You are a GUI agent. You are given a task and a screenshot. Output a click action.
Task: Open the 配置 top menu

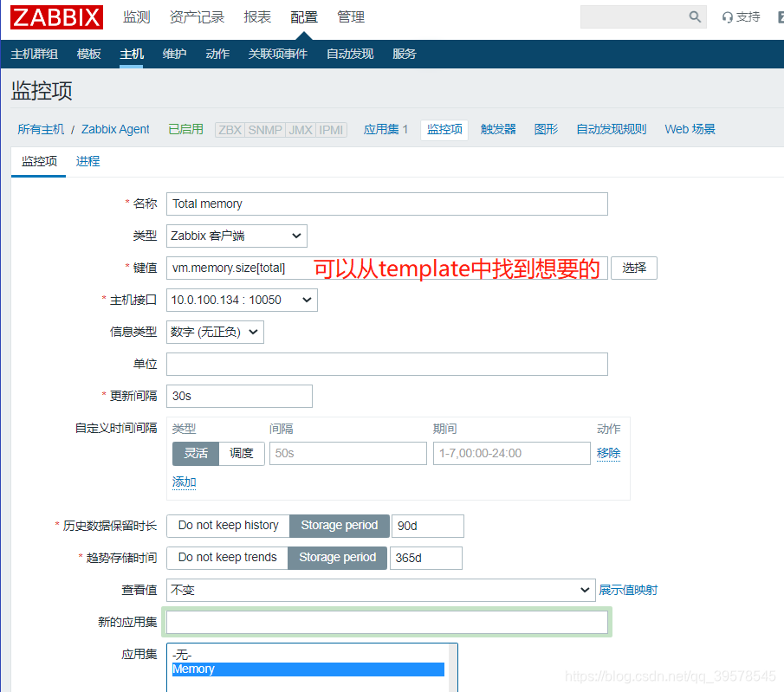tap(304, 17)
